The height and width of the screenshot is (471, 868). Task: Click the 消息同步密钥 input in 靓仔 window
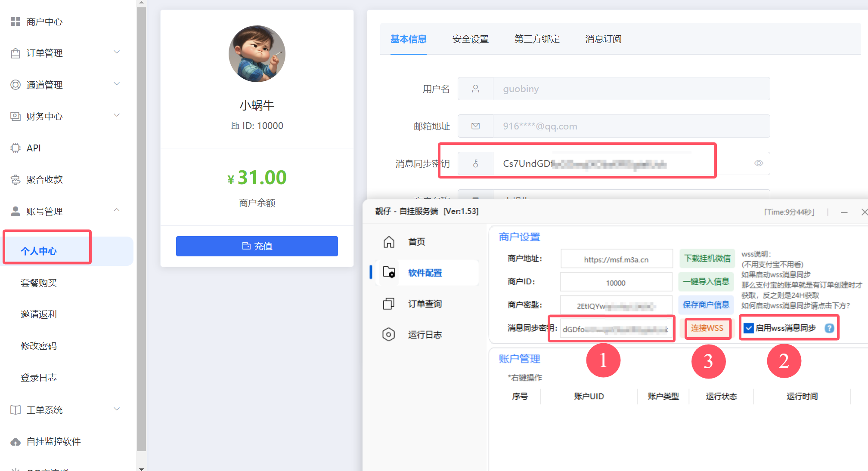tap(616, 329)
